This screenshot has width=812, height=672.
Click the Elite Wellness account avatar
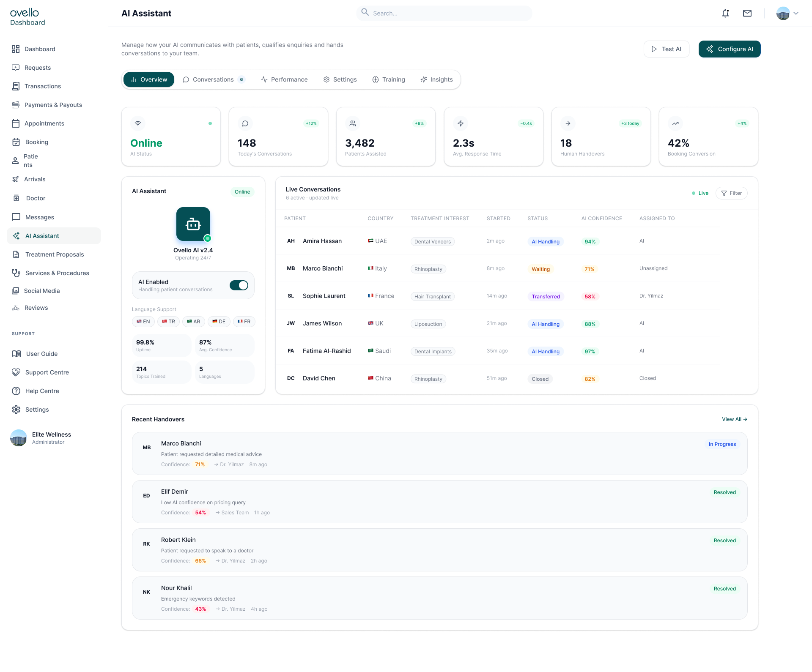19,438
